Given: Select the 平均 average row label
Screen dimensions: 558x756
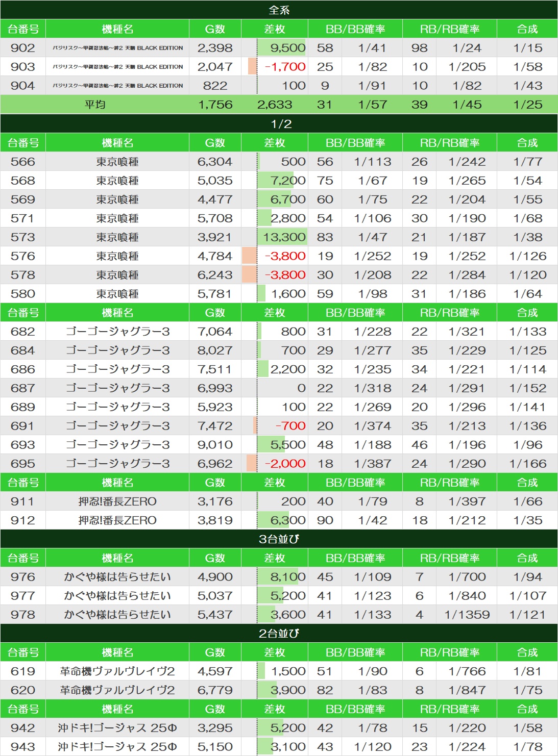Looking at the screenshot, I should click(x=95, y=105).
